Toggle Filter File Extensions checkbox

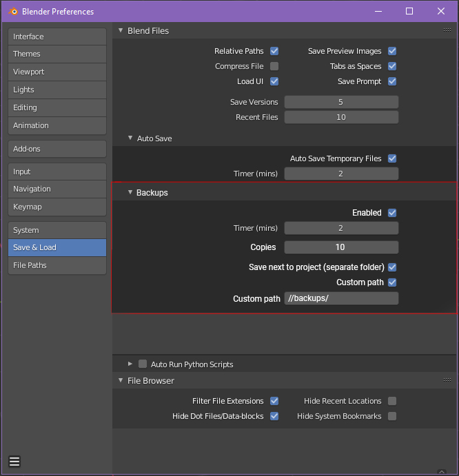[274, 401]
